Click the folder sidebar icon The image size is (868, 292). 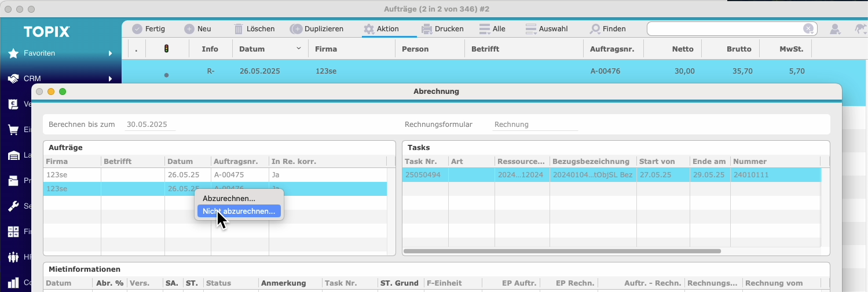point(13,181)
